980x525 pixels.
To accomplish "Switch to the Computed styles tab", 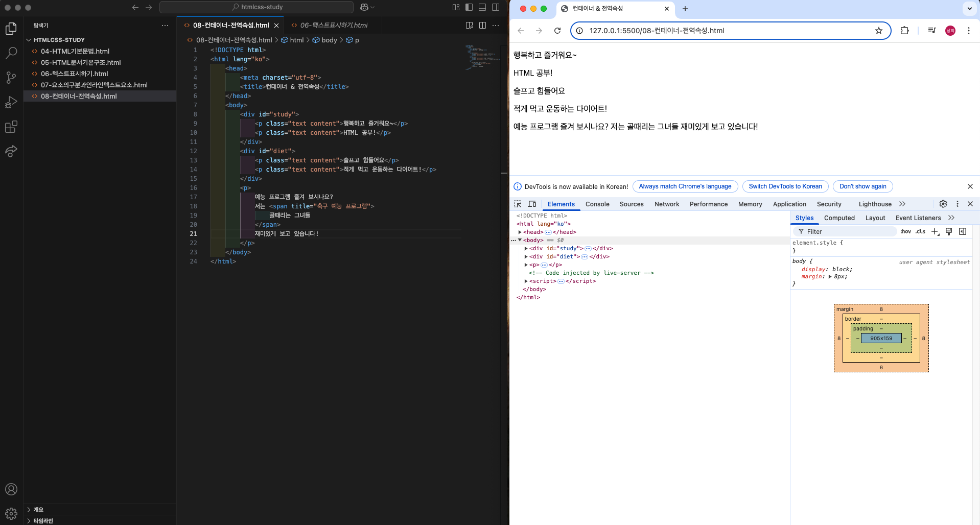I will (x=839, y=218).
